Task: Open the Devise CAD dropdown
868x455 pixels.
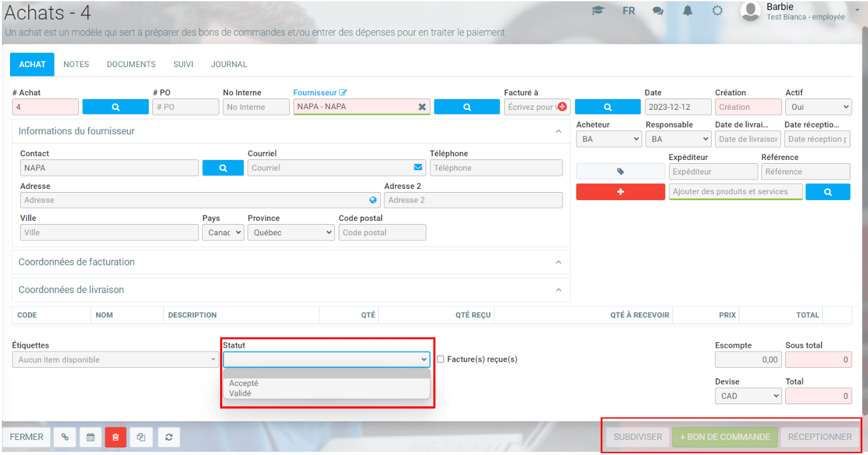Action: 748,396
